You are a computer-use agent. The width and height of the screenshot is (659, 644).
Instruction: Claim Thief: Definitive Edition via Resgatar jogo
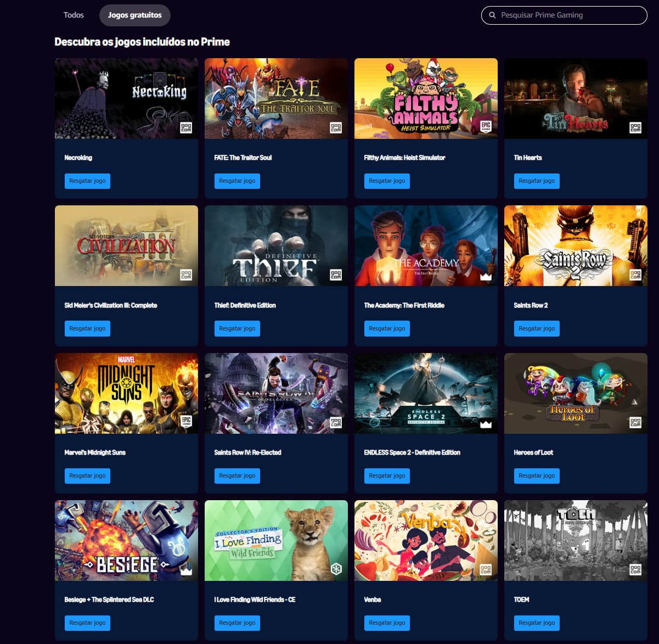point(237,328)
